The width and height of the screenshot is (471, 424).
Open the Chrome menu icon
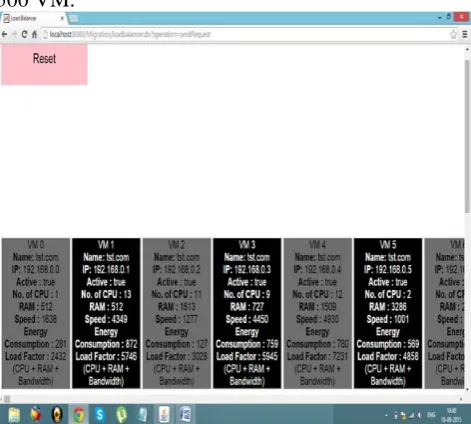point(465,34)
